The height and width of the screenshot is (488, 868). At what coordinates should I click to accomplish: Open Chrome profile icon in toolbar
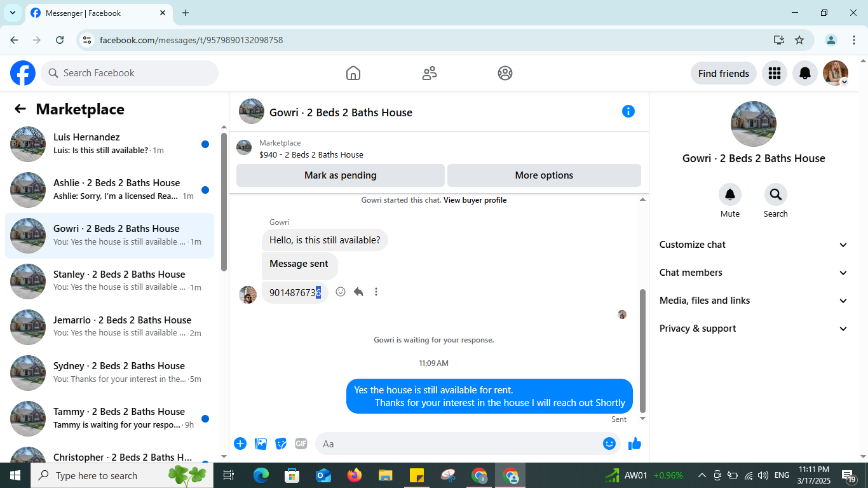(x=831, y=40)
